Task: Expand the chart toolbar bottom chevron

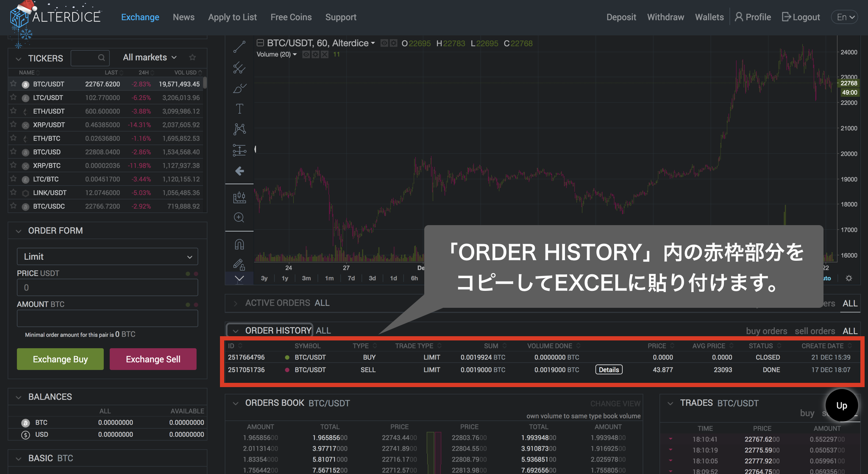Action: 239,279
